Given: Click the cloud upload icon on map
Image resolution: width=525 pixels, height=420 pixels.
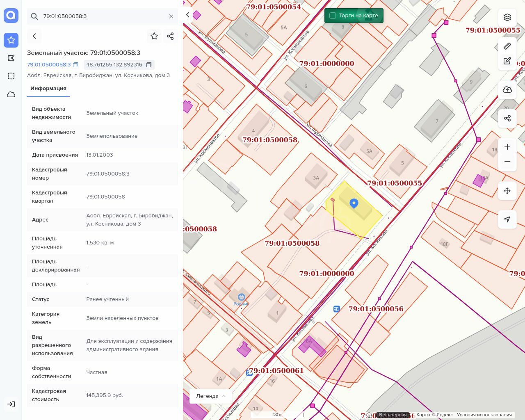Looking at the screenshot, I should coord(507,90).
